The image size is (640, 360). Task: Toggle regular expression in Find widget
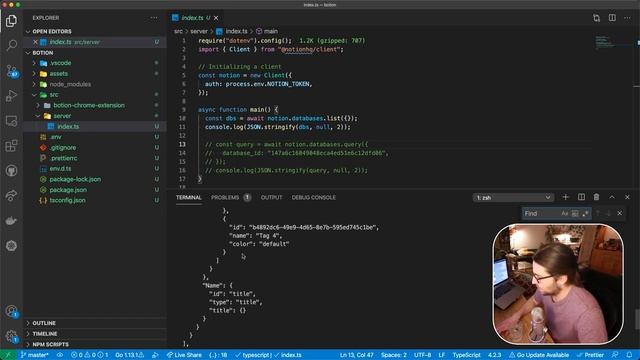click(x=585, y=213)
